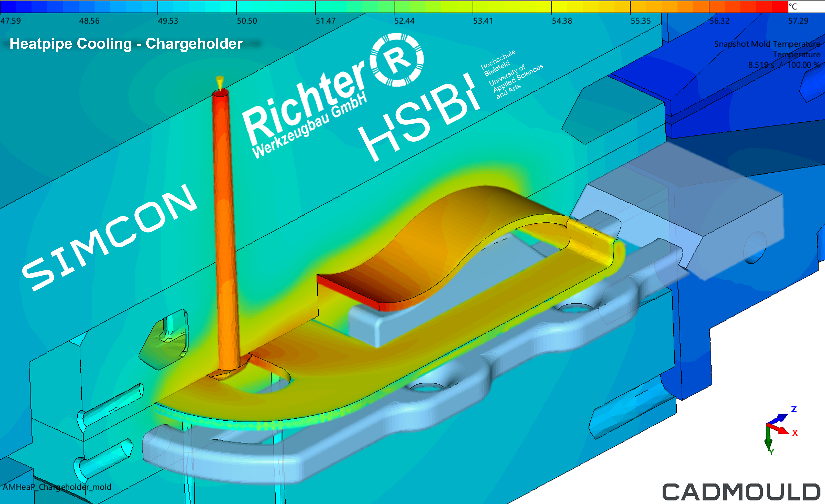Click the 55.35 scale label
The width and height of the screenshot is (825, 504).
(641, 21)
